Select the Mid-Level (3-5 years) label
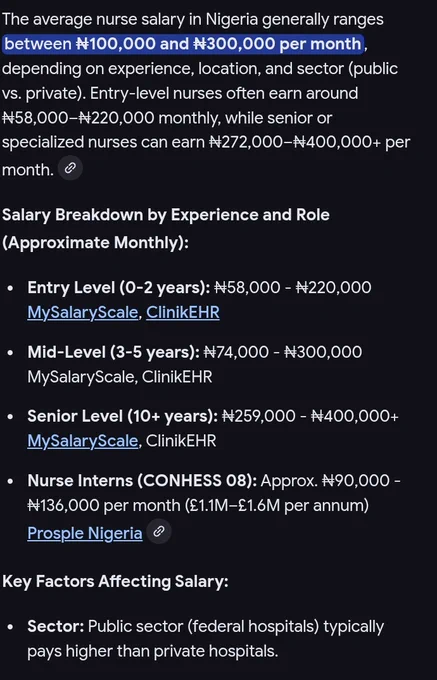This screenshot has height=680, width=437. point(114,351)
